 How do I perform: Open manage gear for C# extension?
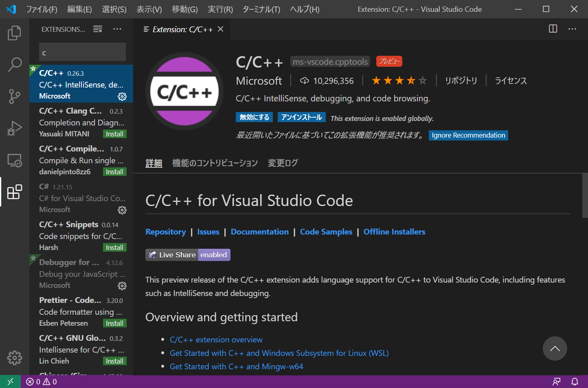coord(122,210)
